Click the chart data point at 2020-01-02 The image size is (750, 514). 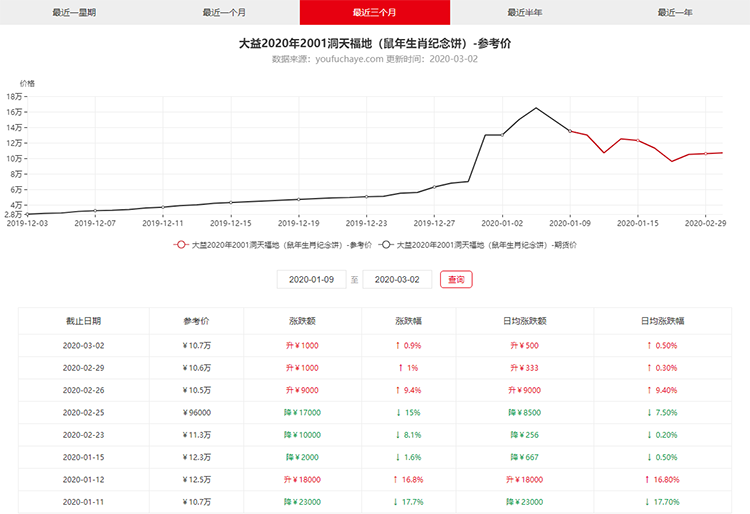tap(502, 135)
